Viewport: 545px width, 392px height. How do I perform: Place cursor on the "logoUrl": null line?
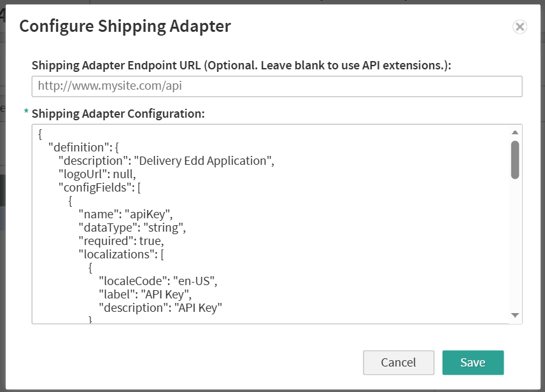click(97, 174)
